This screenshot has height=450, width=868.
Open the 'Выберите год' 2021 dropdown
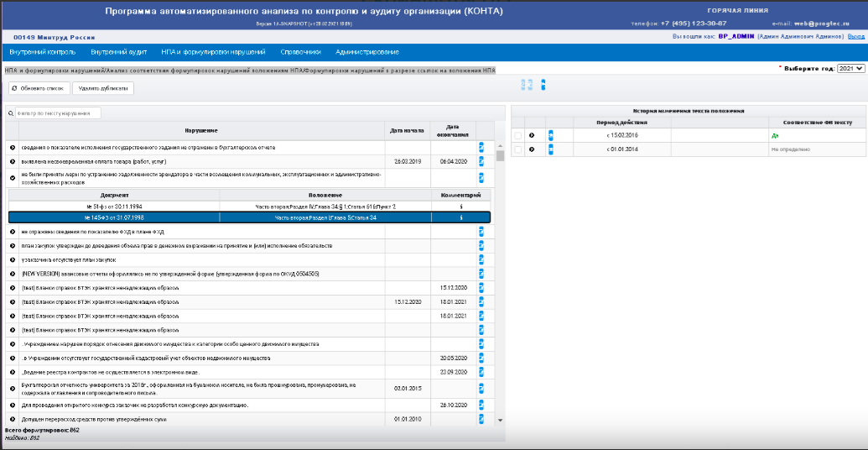click(x=851, y=68)
